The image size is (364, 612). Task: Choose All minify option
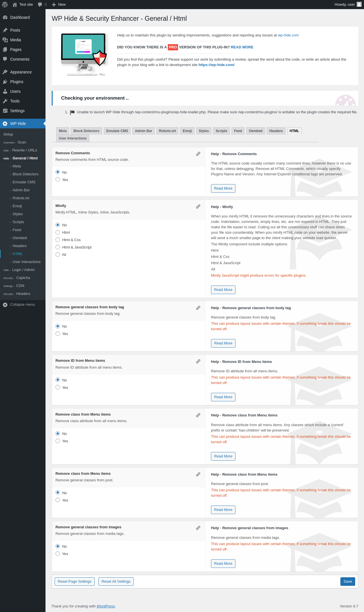pyautogui.click(x=58, y=254)
